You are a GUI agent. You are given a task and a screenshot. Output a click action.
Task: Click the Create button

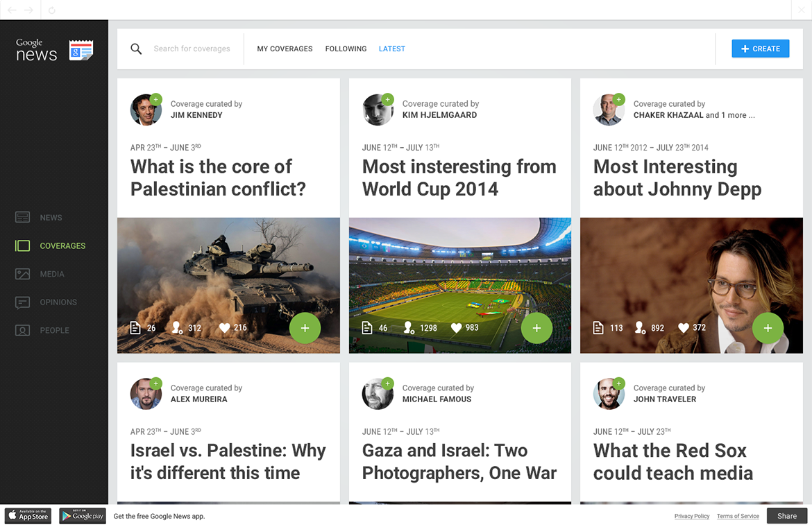pos(760,49)
